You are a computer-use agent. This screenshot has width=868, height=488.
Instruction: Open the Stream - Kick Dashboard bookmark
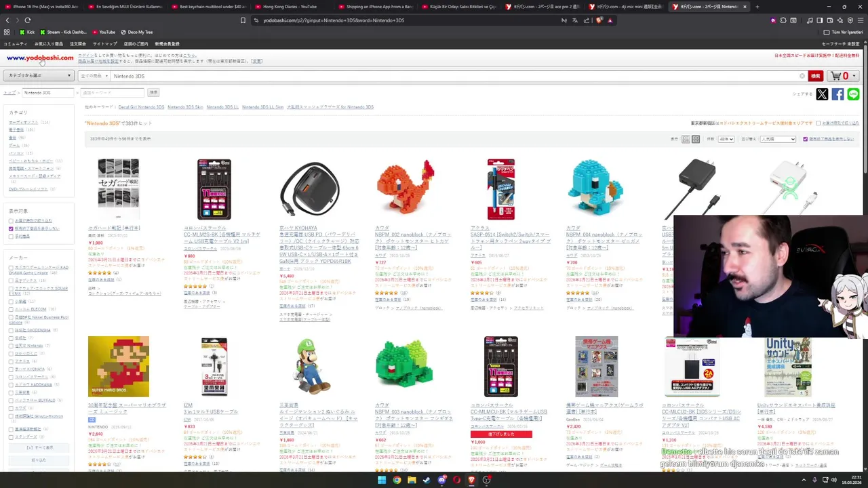click(63, 32)
